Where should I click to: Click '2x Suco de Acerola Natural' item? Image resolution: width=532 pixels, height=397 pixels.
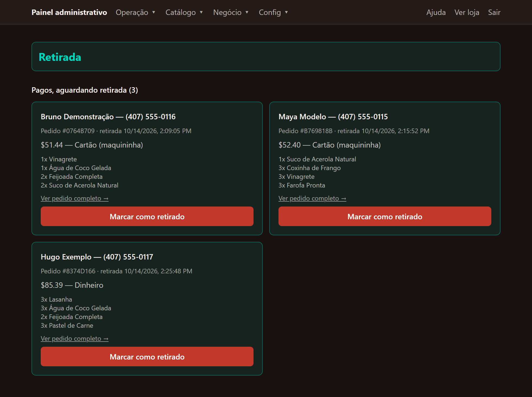(x=80, y=185)
